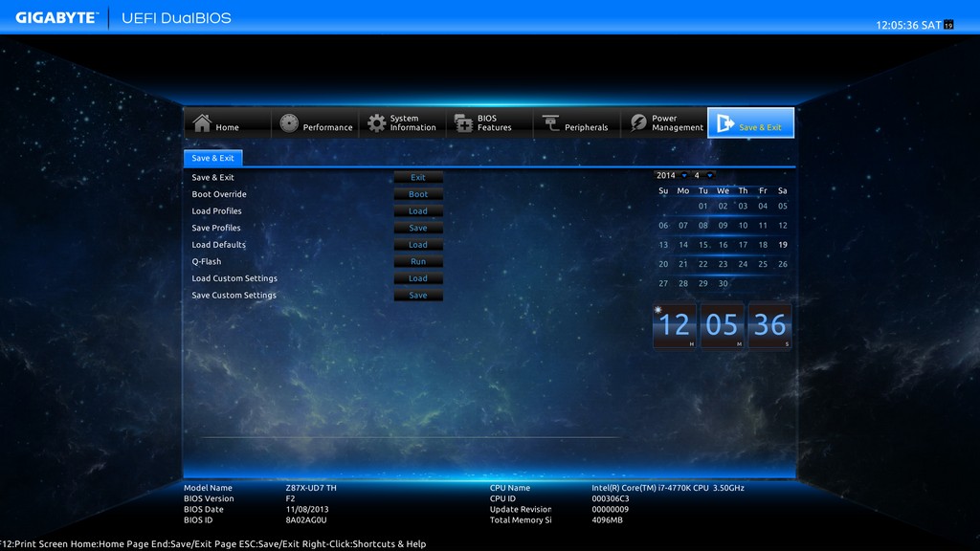
Task: Select the Save Custom Settings row label
Action: (x=234, y=296)
